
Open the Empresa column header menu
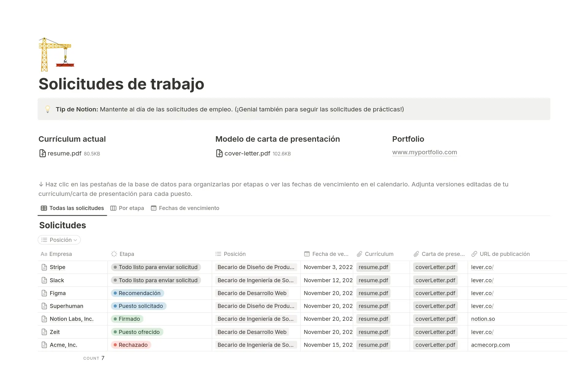click(x=60, y=254)
